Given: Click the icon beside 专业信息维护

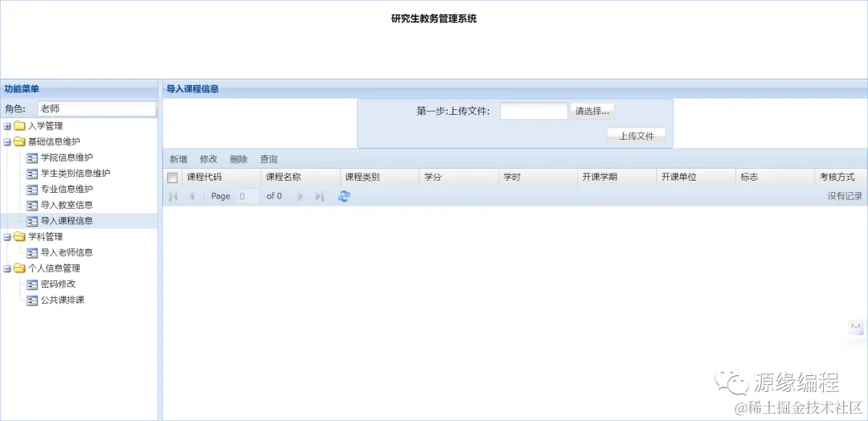Looking at the screenshot, I should coord(32,189).
